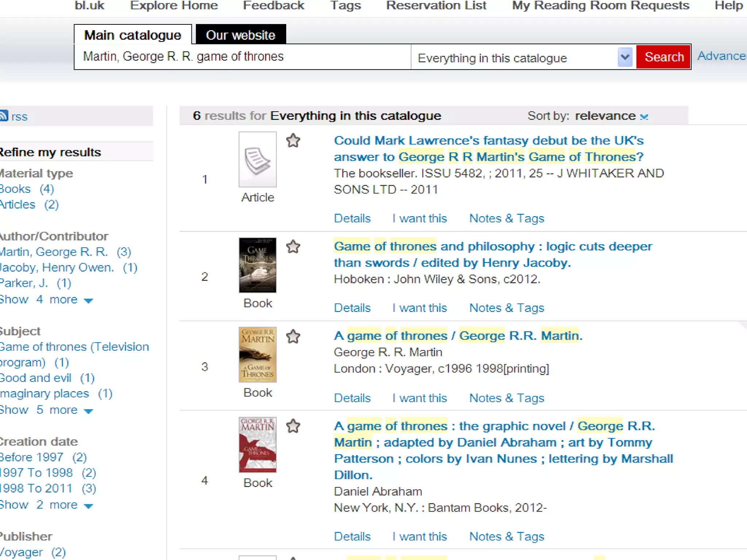
Task: Expand Show 5 more subjects
Action: pyautogui.click(x=46, y=410)
